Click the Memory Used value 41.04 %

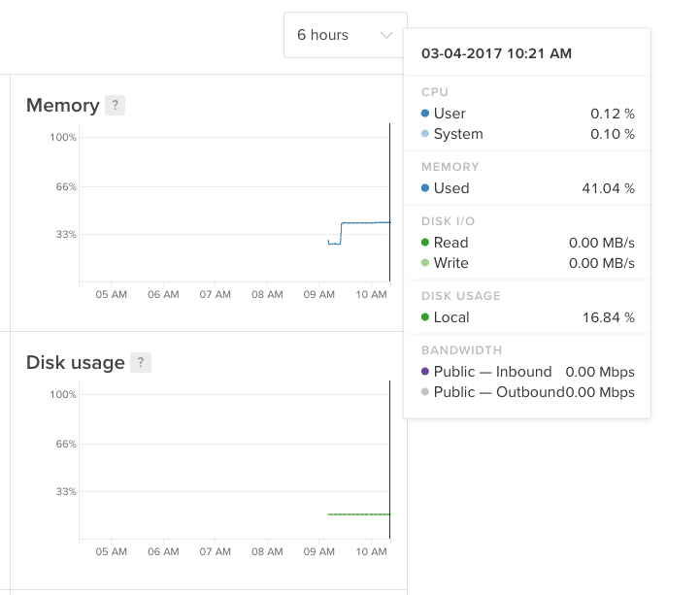608,188
